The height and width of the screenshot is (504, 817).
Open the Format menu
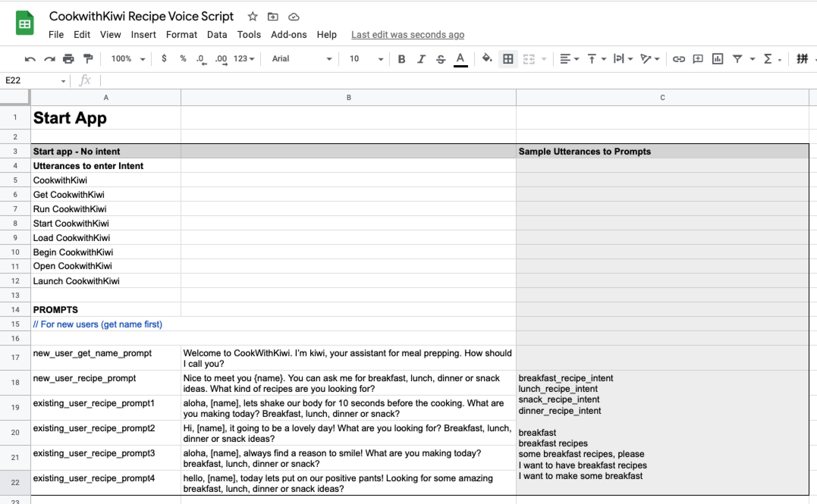click(x=181, y=35)
